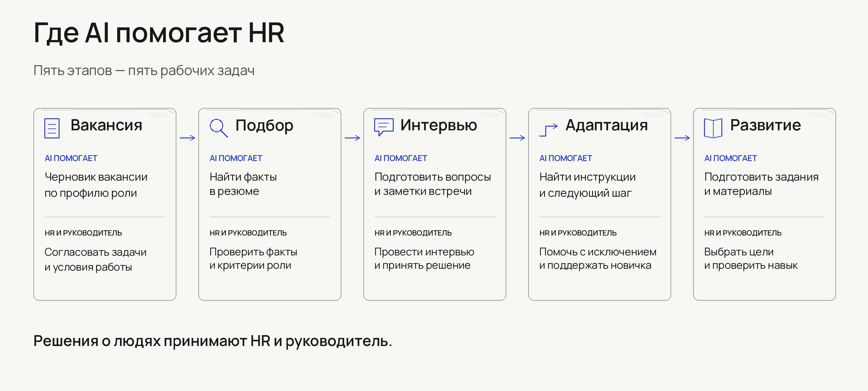Select the Интервью card heading
The height and width of the screenshot is (391, 868).
439,125
